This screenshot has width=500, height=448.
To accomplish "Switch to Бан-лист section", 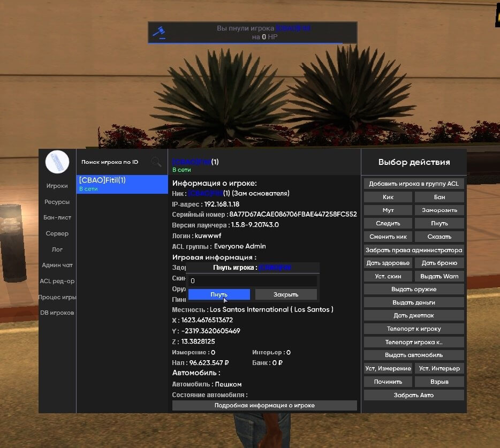I will (57, 217).
